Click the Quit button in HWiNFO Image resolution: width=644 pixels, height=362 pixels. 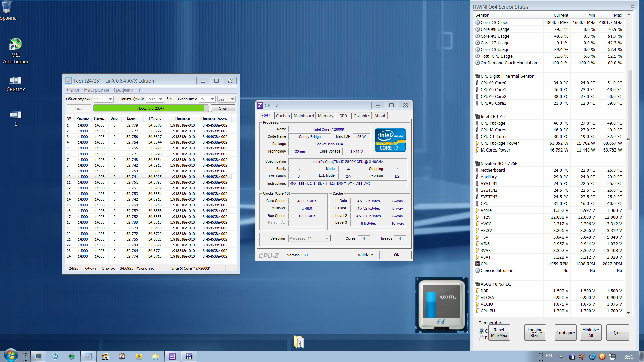tap(618, 333)
